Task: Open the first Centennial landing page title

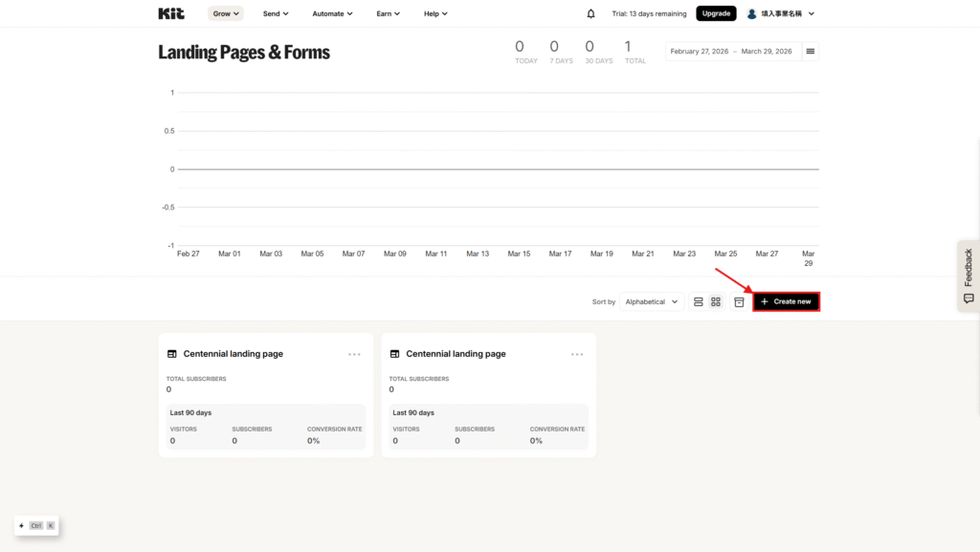Action: (233, 354)
